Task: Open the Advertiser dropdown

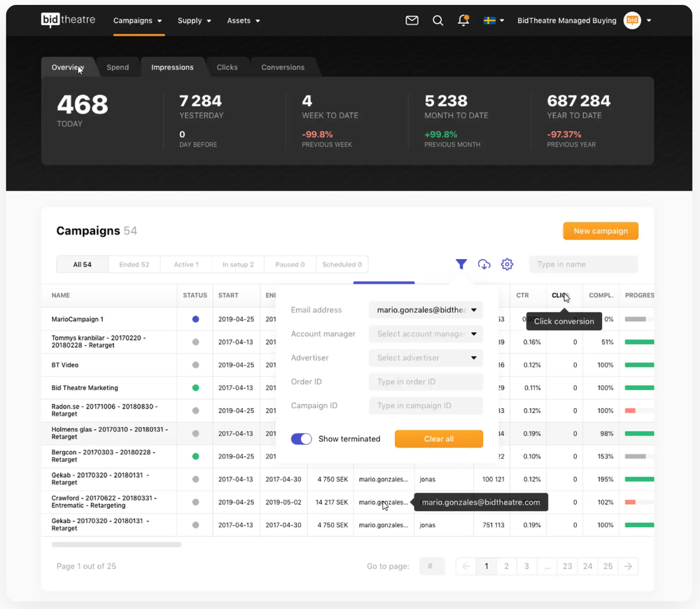Action: tap(426, 358)
